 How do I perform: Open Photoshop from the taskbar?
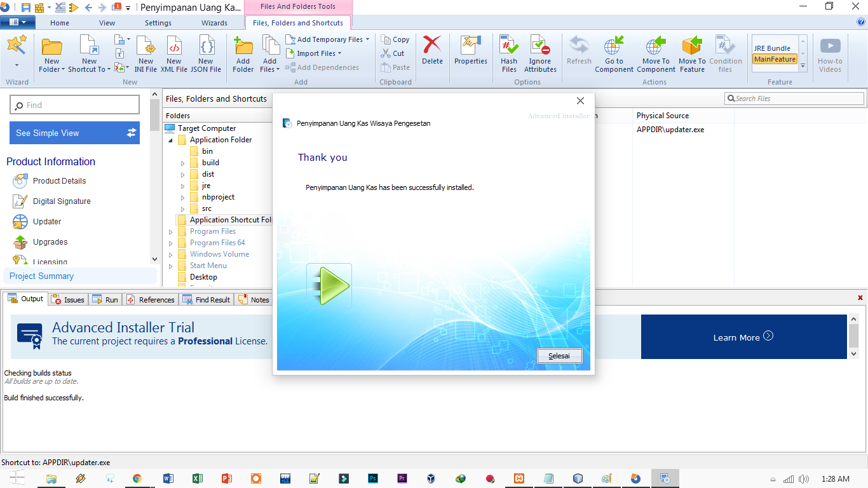point(373,479)
